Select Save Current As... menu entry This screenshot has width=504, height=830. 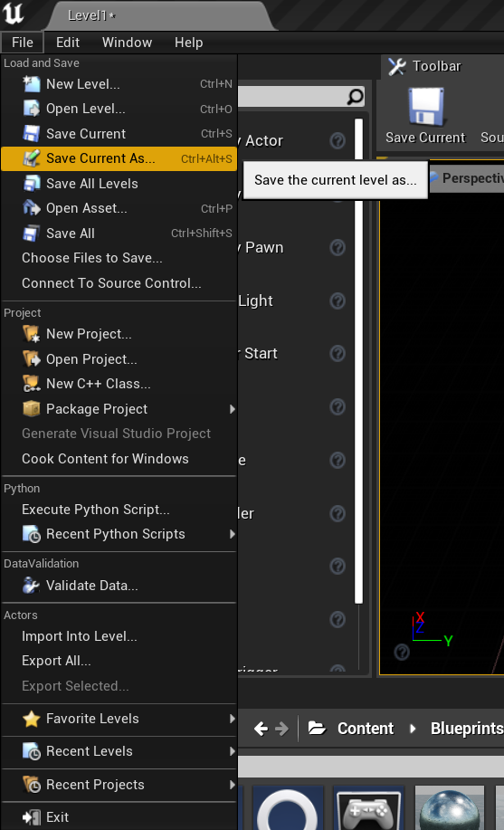pyautogui.click(x=119, y=158)
